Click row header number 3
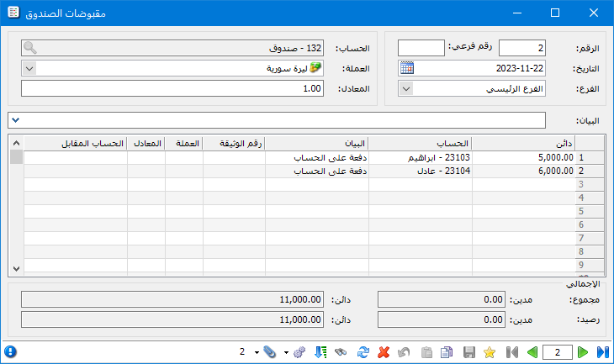Image resolution: width=614 pixels, height=364 pixels. tap(589, 184)
